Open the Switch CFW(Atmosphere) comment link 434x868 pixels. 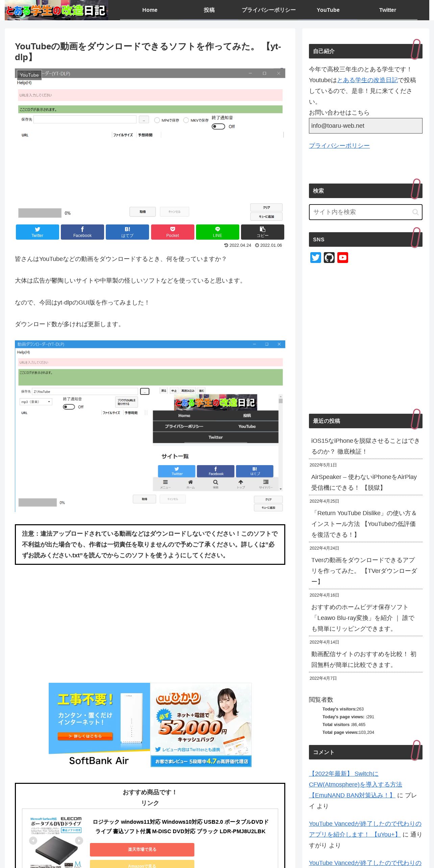point(355,784)
